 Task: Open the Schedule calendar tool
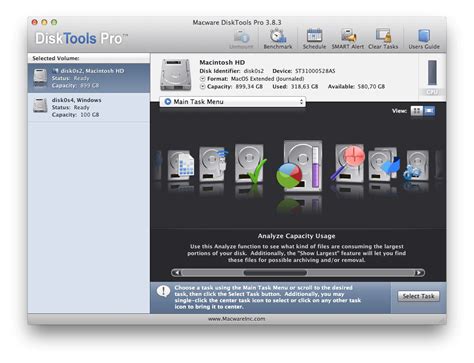click(x=314, y=39)
